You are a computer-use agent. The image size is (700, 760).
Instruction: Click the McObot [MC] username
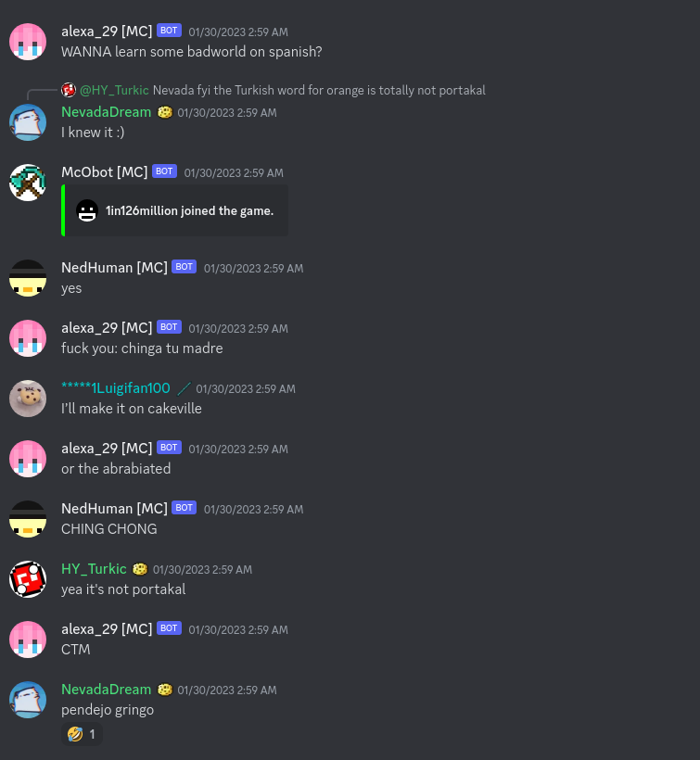pyautogui.click(x=105, y=172)
